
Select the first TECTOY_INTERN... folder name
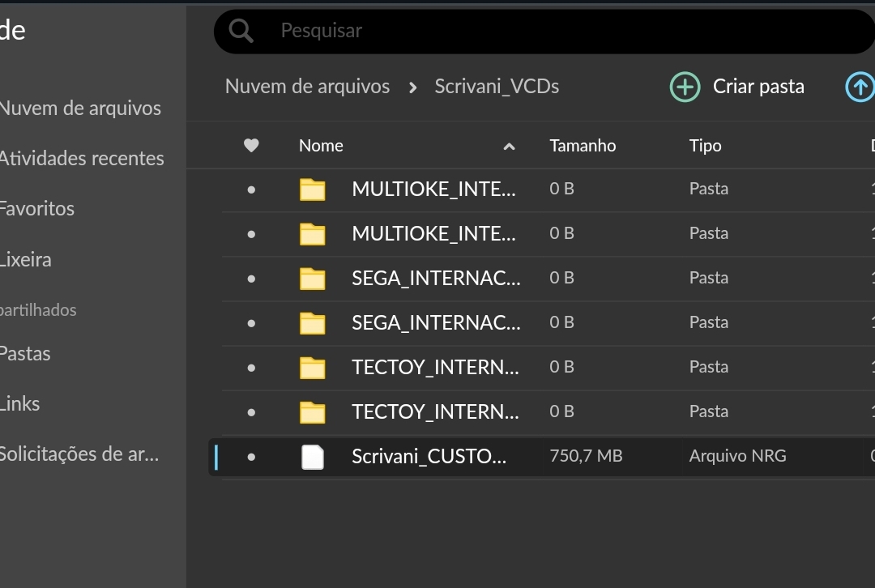(435, 368)
